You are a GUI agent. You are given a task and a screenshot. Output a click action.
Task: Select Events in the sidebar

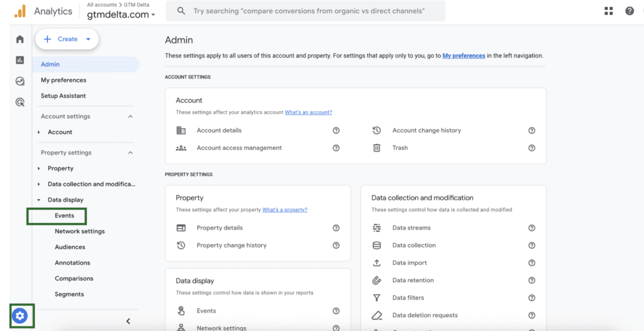64,215
